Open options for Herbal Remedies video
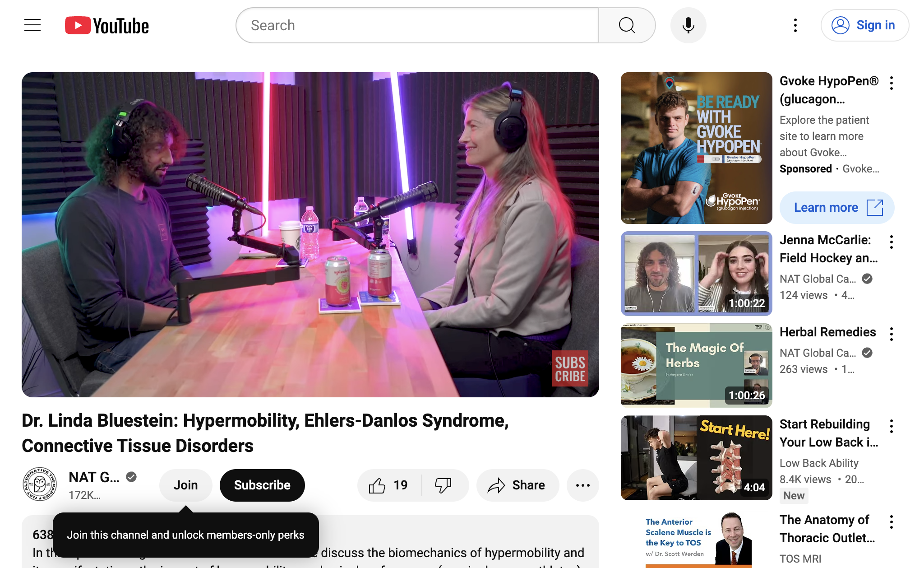This screenshot has height=568, width=924. 892,334
